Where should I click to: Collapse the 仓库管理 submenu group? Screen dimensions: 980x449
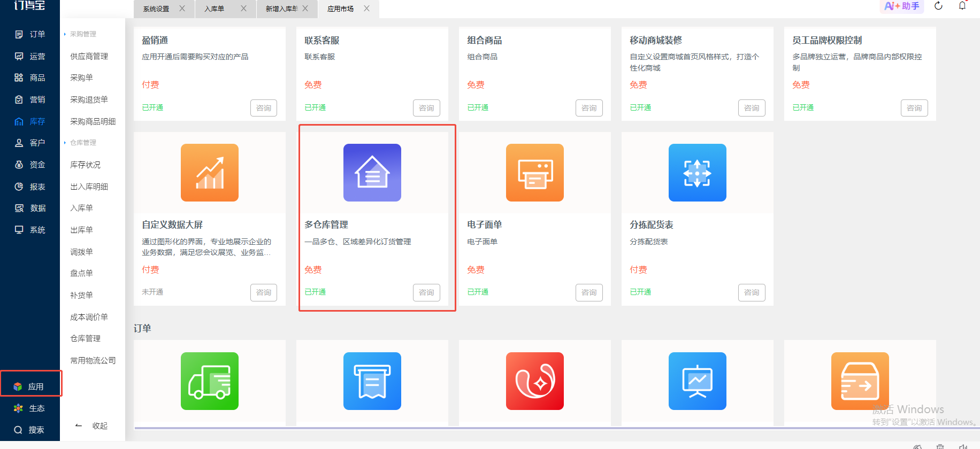81,143
